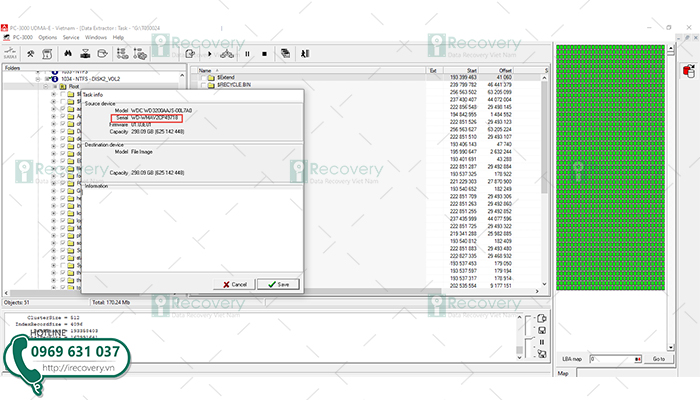Click the hammer tools icon in toolbar

pos(31,53)
